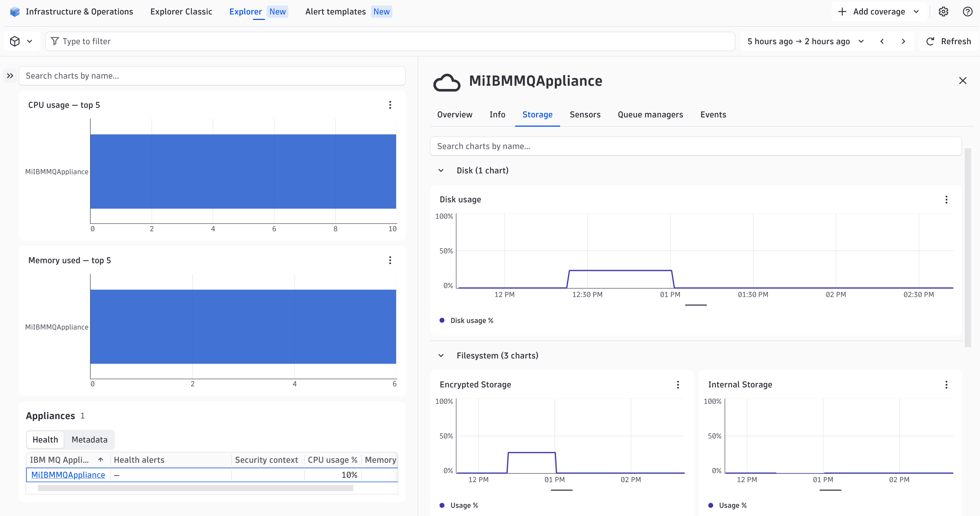Go to next timeframe arrow

[903, 41]
